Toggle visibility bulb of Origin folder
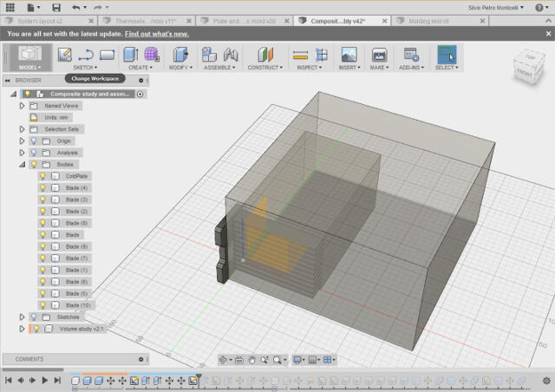 pos(34,141)
